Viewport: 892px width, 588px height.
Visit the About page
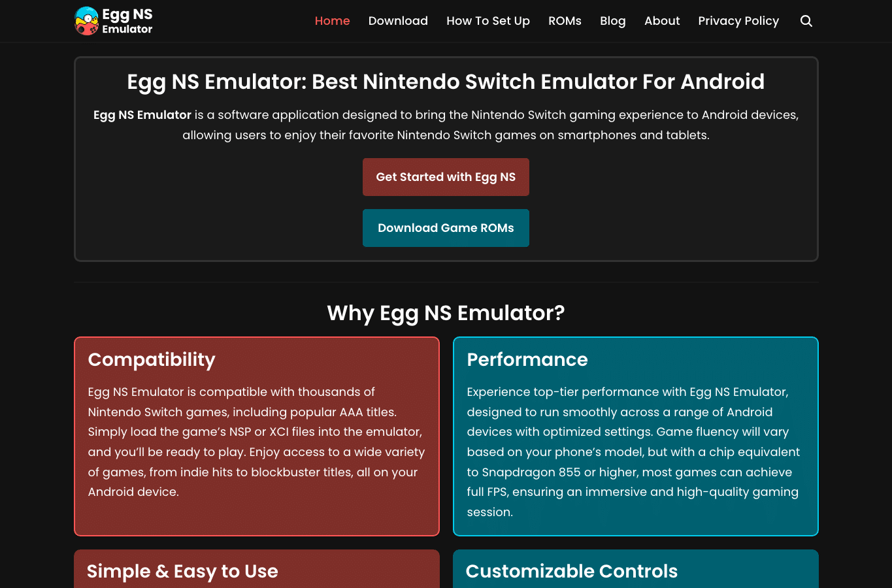click(662, 21)
